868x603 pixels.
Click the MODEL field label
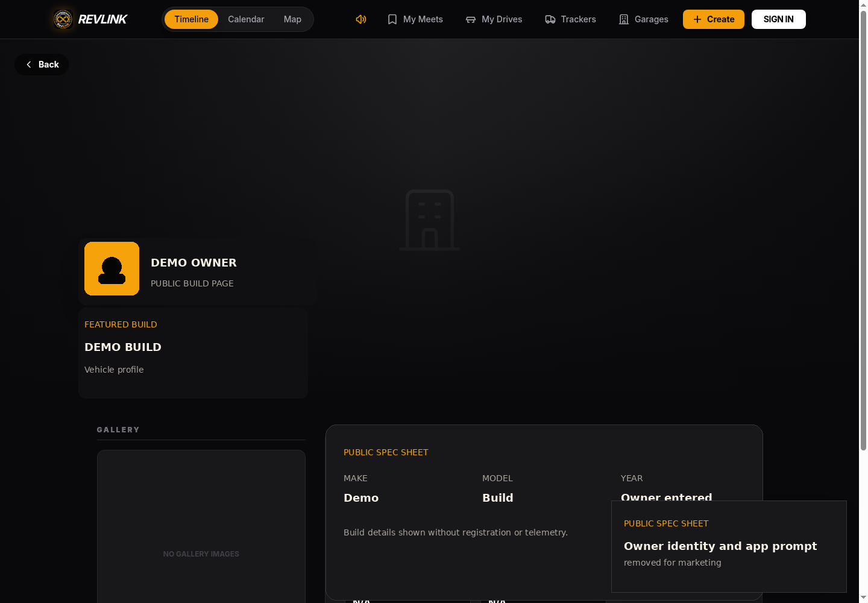point(497,478)
